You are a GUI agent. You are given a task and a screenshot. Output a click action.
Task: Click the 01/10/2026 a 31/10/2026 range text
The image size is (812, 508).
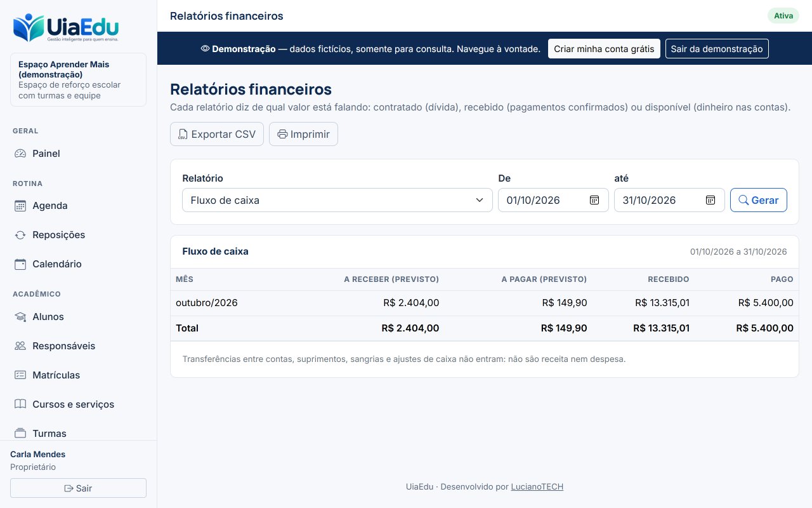pyautogui.click(x=738, y=252)
